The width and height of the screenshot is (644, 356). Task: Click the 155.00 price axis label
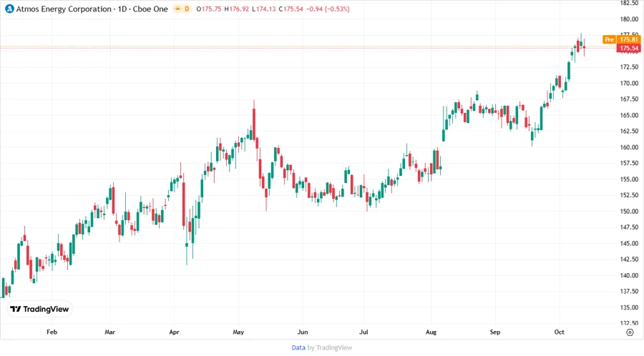pyautogui.click(x=629, y=179)
